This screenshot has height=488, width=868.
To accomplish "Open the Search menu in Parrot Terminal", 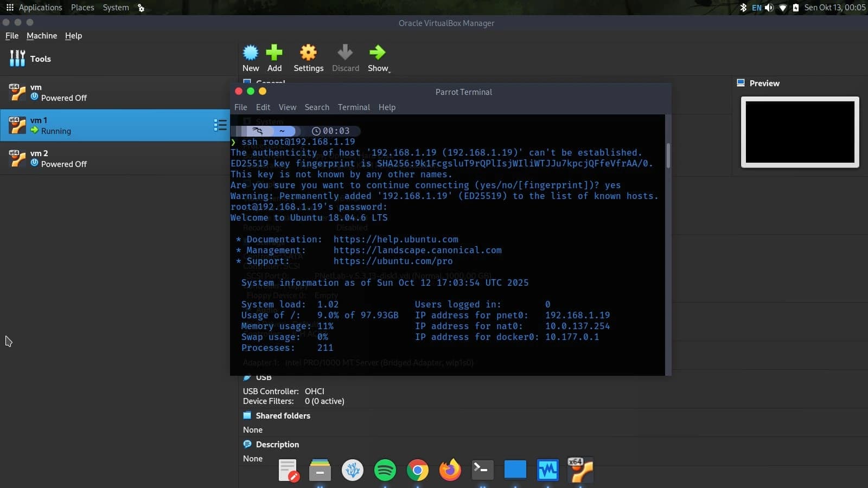I will (x=317, y=107).
